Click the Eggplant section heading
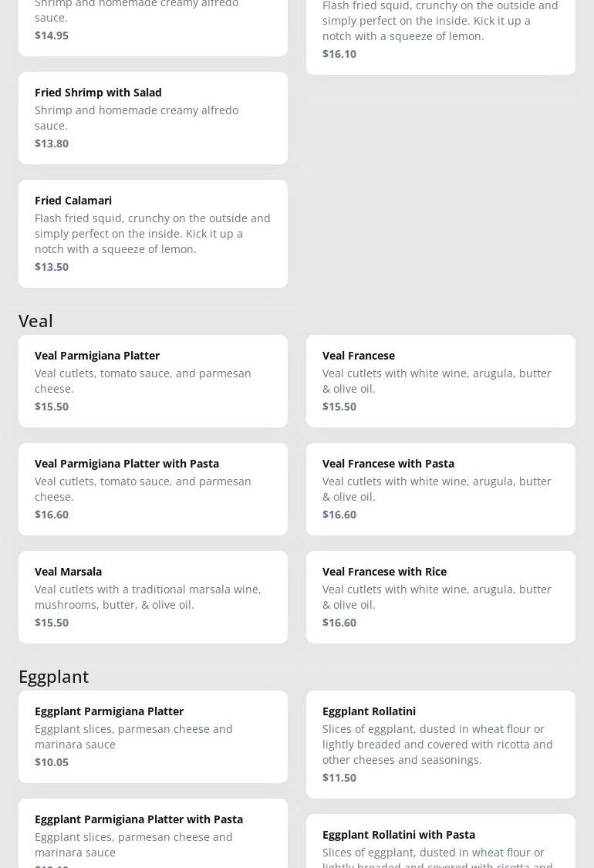This screenshot has height=868, width=594. pyautogui.click(x=53, y=676)
